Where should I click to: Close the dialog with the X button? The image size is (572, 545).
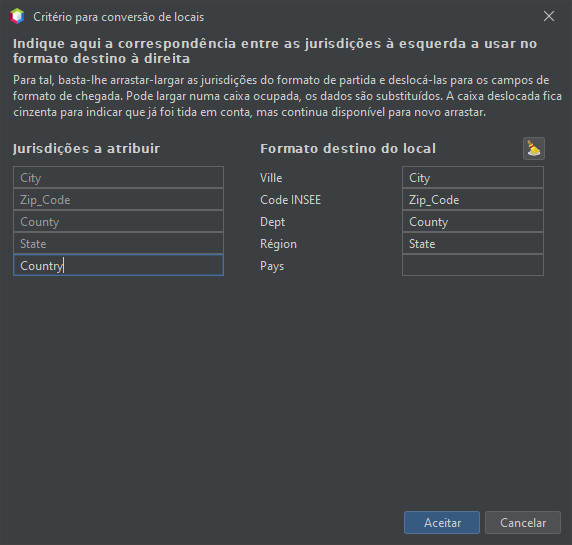[x=549, y=16]
